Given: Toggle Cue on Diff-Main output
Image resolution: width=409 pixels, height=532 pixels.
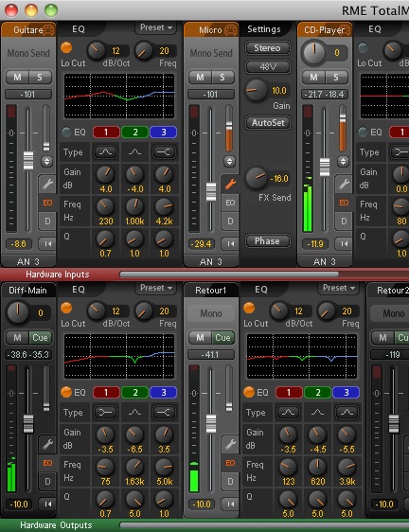Looking at the screenshot, I should pyautogui.click(x=40, y=338).
